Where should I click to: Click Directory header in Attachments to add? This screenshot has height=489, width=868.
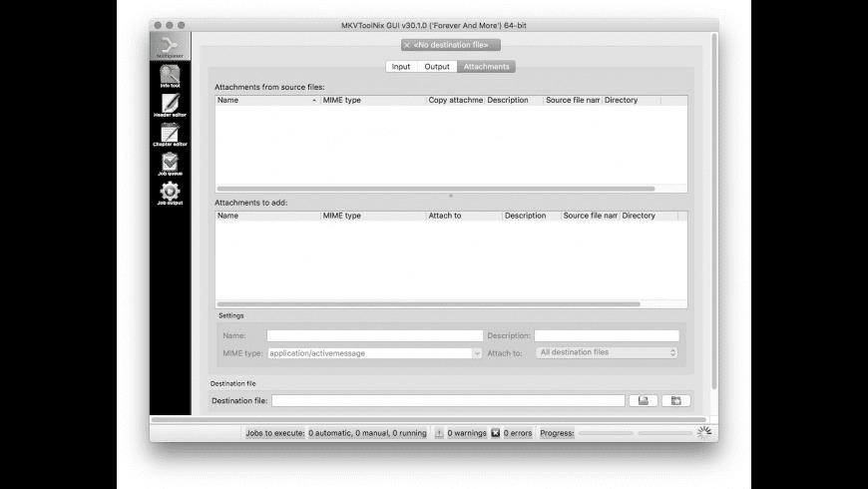pyautogui.click(x=649, y=216)
